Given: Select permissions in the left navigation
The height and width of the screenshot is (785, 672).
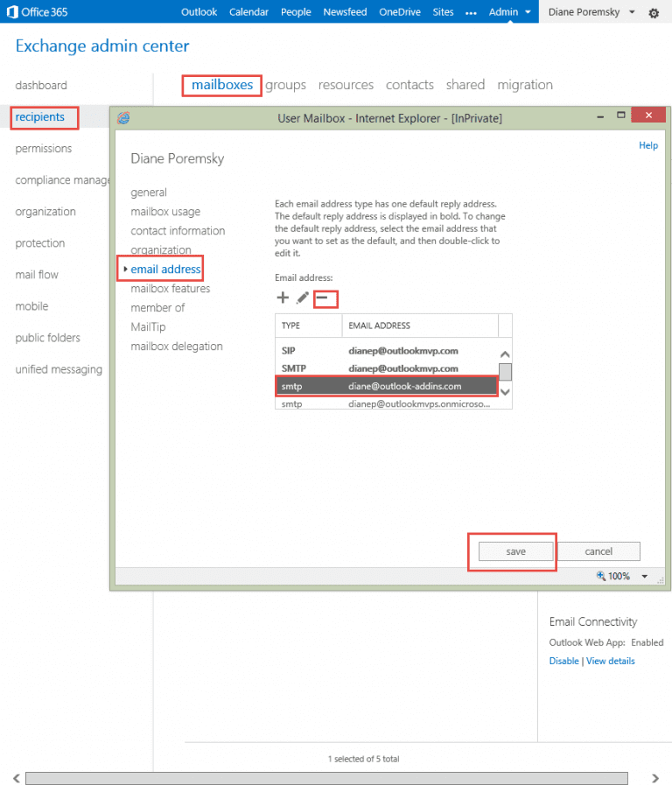Looking at the screenshot, I should click(x=44, y=149).
